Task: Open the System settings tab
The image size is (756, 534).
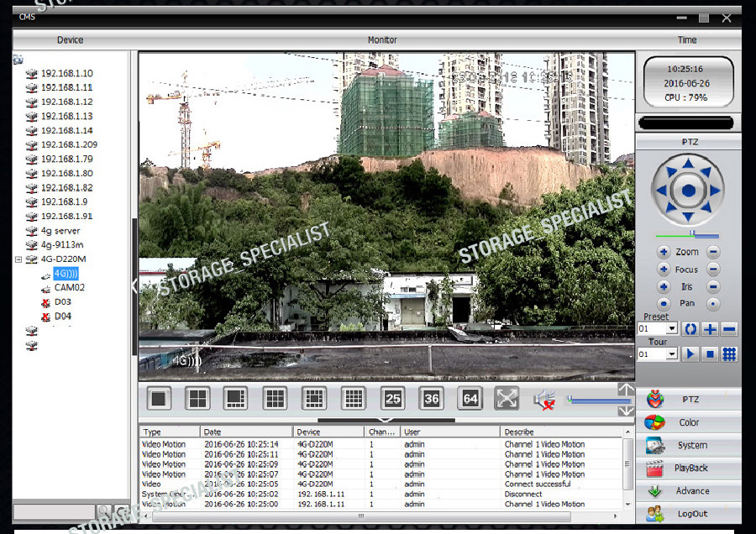Action: click(688, 445)
